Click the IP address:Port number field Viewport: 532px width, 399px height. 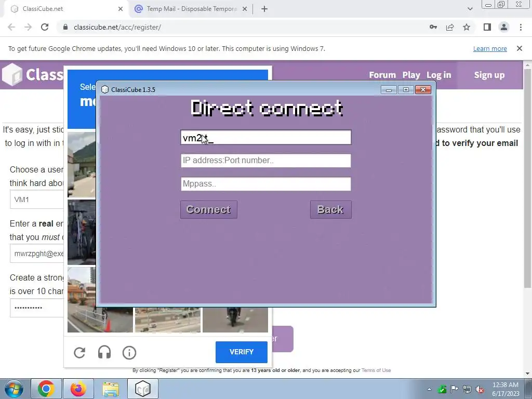tap(266, 161)
